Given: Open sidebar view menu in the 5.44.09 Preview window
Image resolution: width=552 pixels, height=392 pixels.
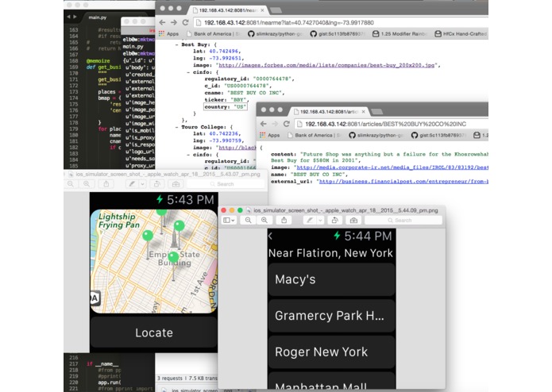Looking at the screenshot, I should click(229, 220).
